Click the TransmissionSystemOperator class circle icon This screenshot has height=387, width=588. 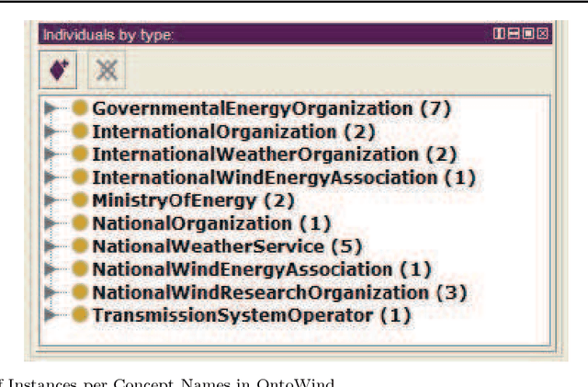coord(80,316)
